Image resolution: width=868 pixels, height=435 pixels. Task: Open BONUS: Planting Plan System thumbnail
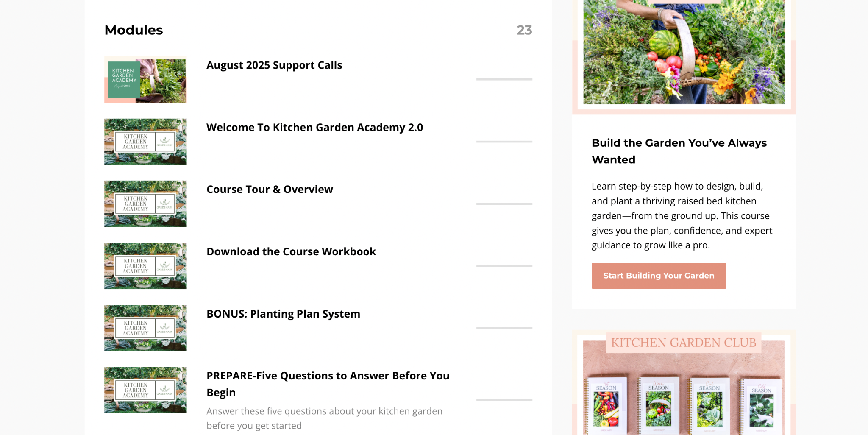[145, 328]
